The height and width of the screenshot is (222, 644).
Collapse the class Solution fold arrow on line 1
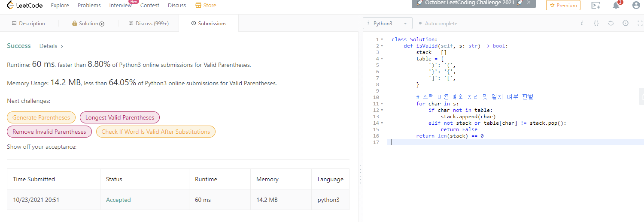(x=382, y=39)
